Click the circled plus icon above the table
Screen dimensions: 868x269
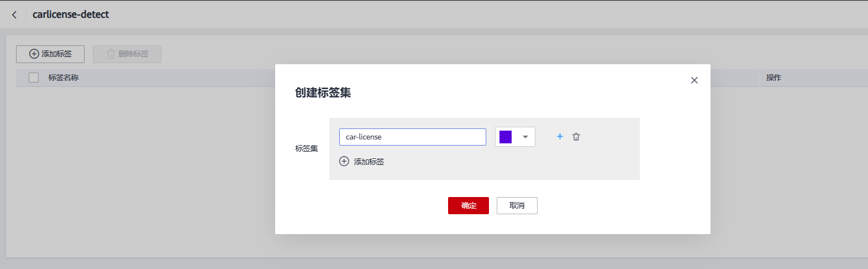34,54
